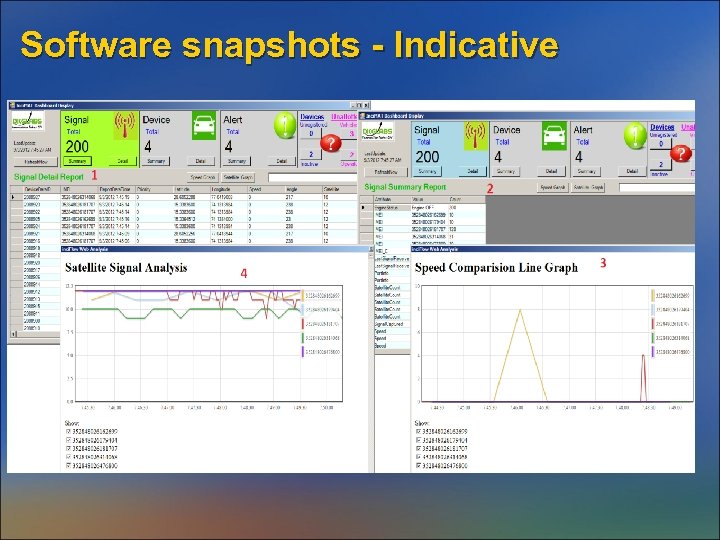The image size is (720, 540).
Task: Click the Count column header in summary grid
Action: [466, 199]
